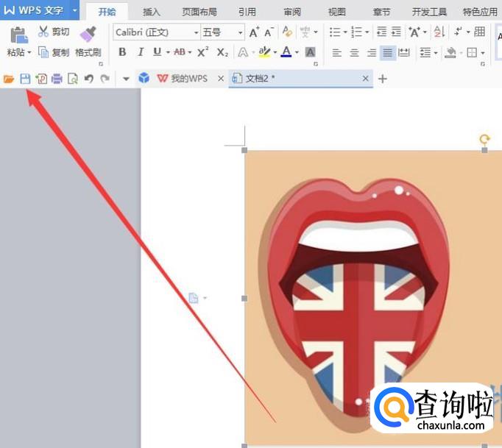Click the Cut (剪切) scissors icon

pyautogui.click(x=43, y=32)
